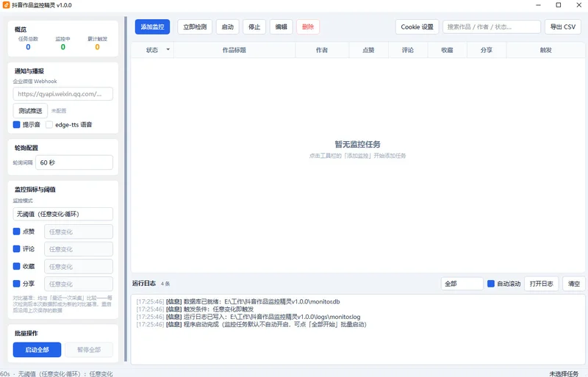This screenshot has width=588, height=377.
Task: Click the 启动 toolbar button
Action: tap(228, 27)
